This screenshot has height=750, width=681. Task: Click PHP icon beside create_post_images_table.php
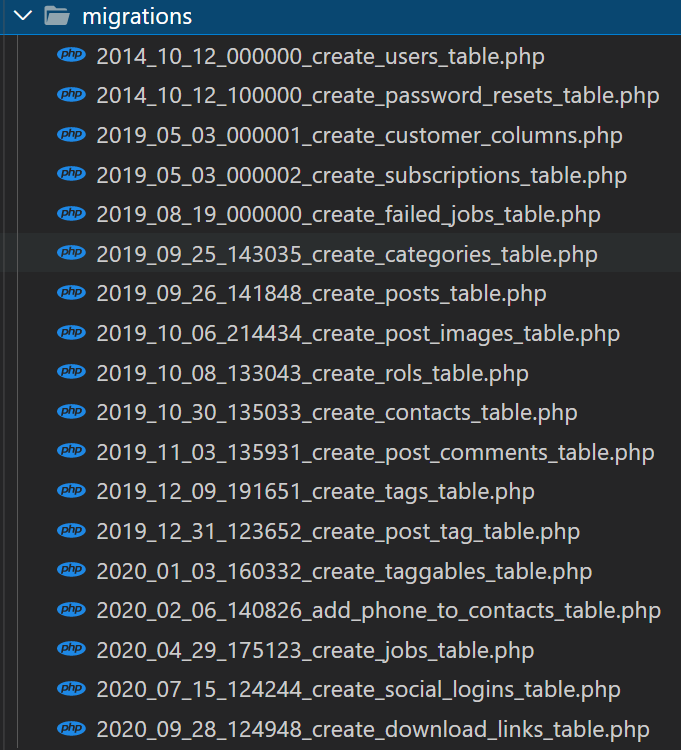pos(71,333)
